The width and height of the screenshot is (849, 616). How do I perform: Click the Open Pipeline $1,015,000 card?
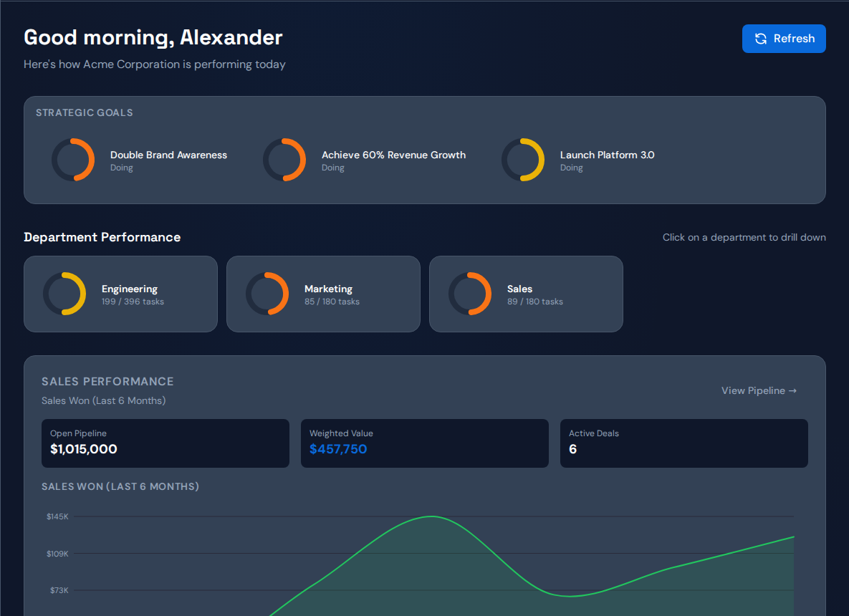coord(166,443)
